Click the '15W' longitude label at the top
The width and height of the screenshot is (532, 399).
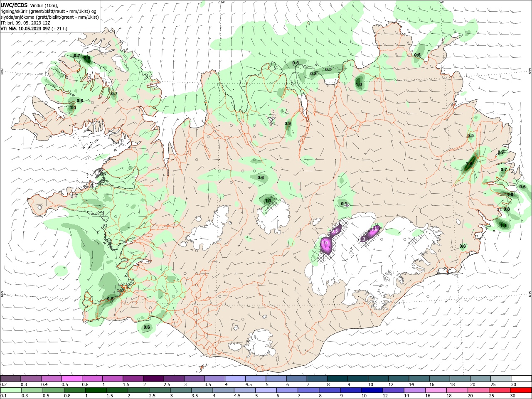440,2
